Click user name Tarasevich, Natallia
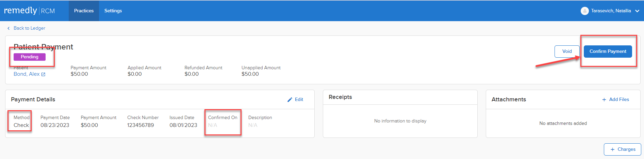 click(611, 11)
